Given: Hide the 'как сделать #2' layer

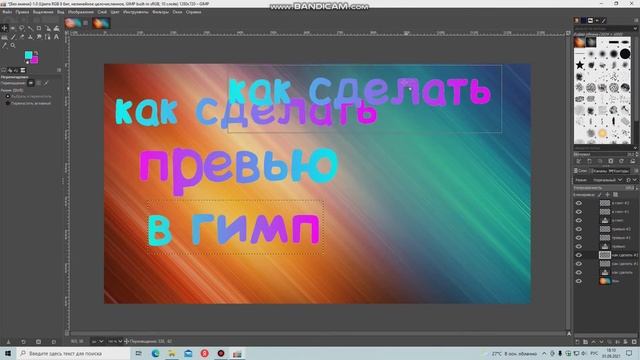Looking at the screenshot, I should (578, 255).
